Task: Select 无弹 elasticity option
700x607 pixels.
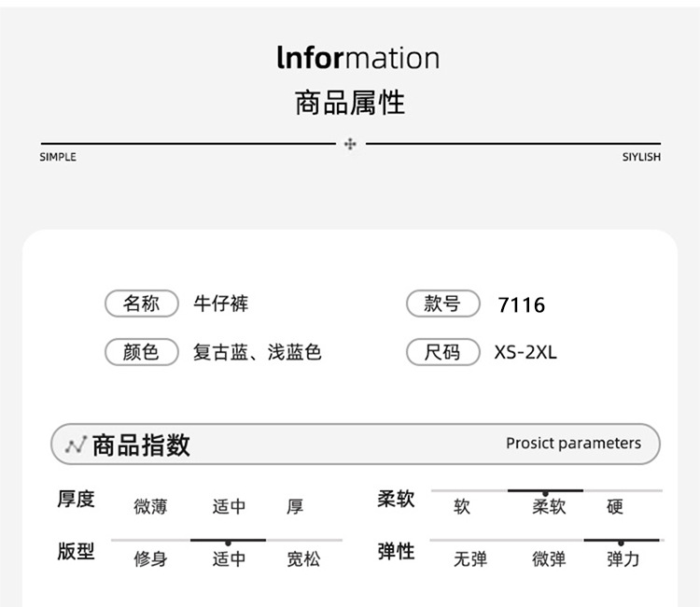Action: click(x=470, y=559)
